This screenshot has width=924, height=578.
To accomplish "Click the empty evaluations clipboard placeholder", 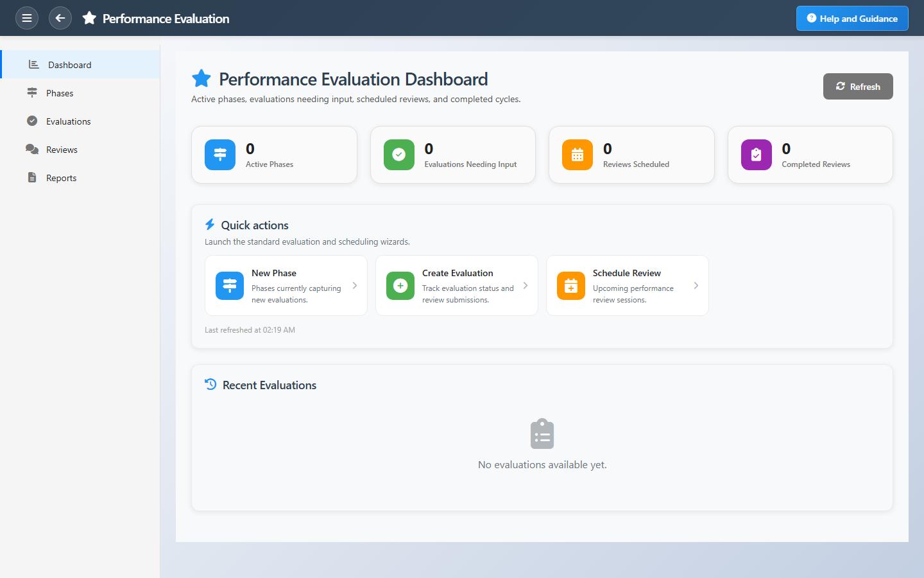I will pyautogui.click(x=542, y=434).
